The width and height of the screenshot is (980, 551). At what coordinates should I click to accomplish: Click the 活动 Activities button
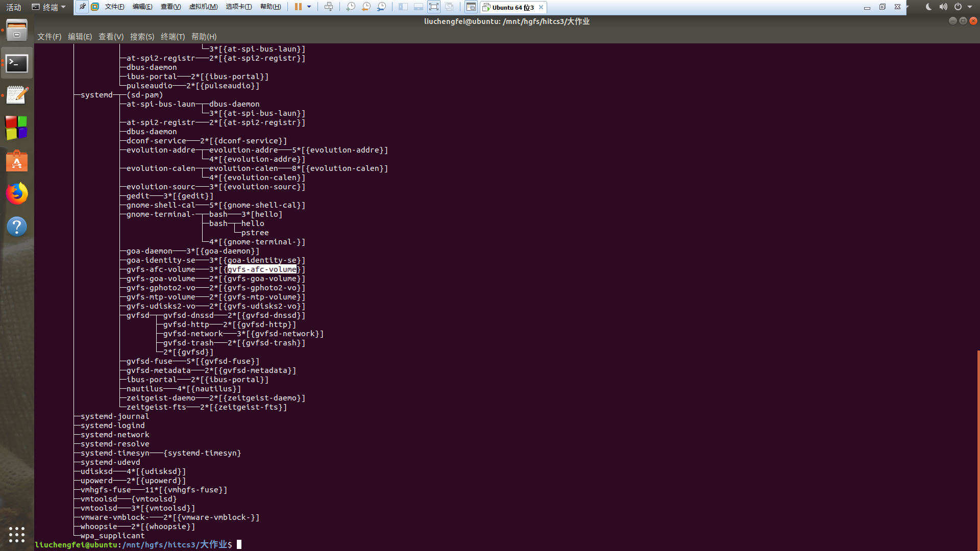point(14,7)
